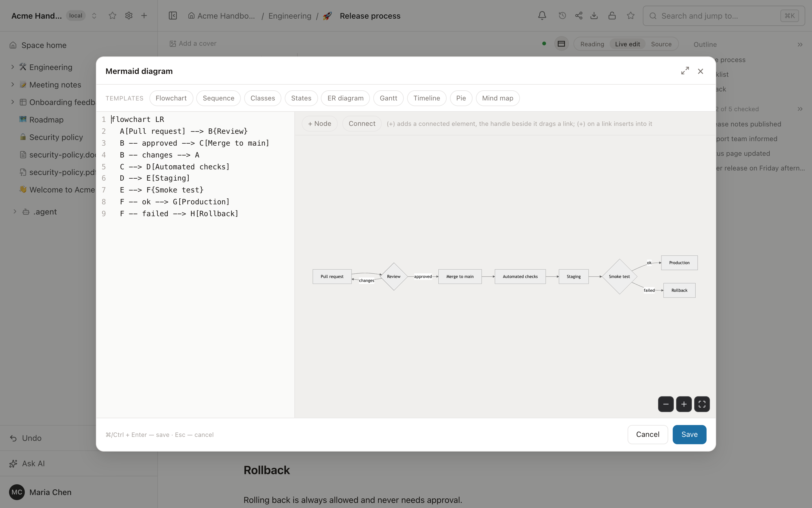Add a new node to the diagram
This screenshot has height=508, width=812.
pyautogui.click(x=319, y=124)
